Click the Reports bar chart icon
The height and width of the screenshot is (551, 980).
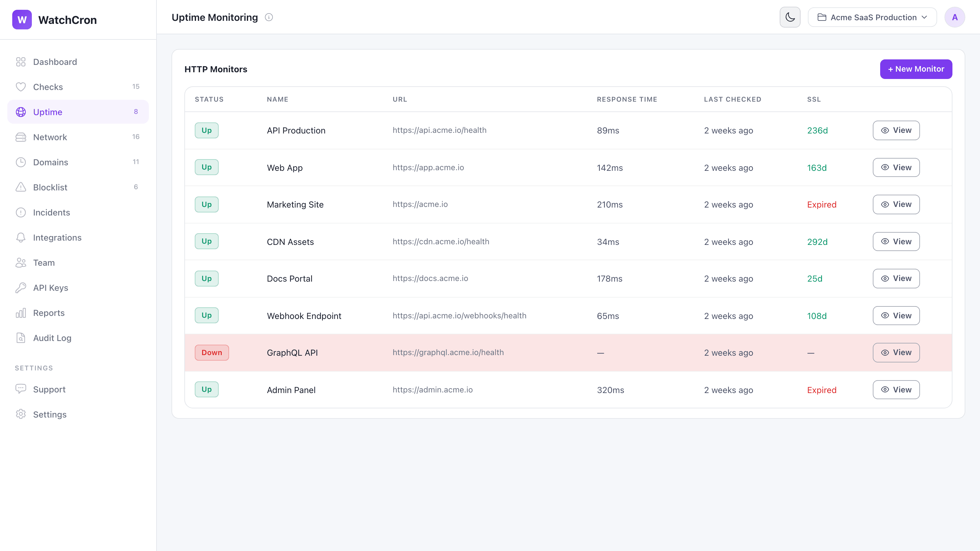[x=21, y=313]
